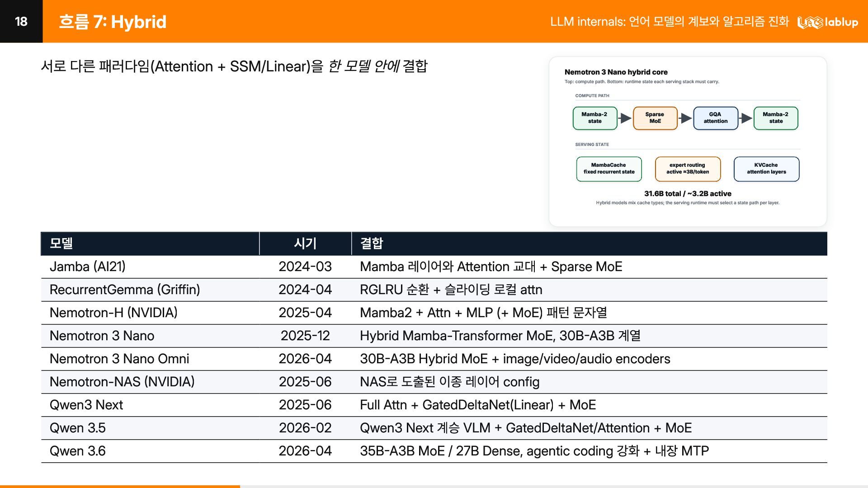Click the date '2024-04' for RecurrentGemma
Viewport: 868px width, 488px height.
pyautogui.click(x=305, y=290)
